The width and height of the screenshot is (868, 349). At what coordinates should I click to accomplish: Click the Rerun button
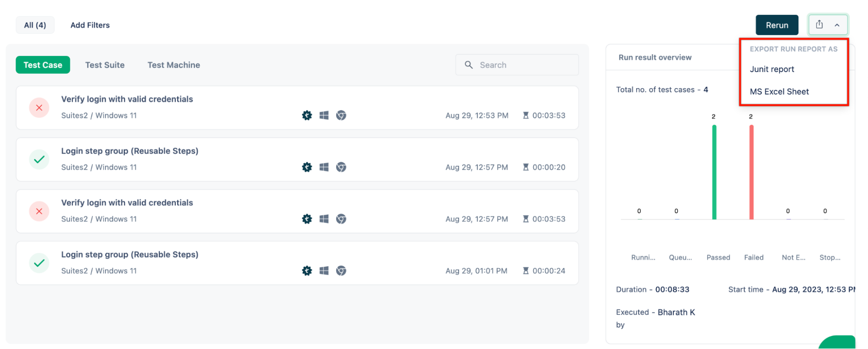click(777, 25)
